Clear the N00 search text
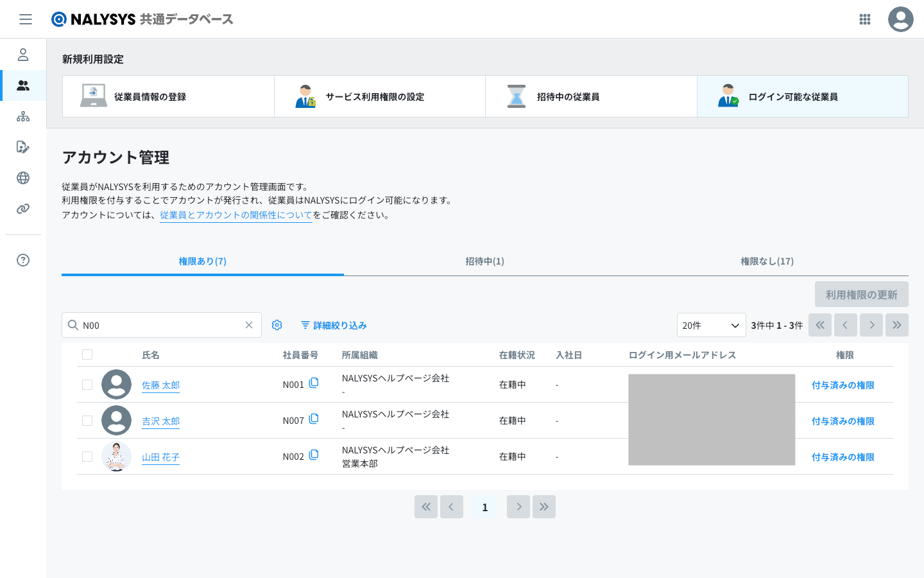This screenshot has height=578, width=924. [x=249, y=325]
